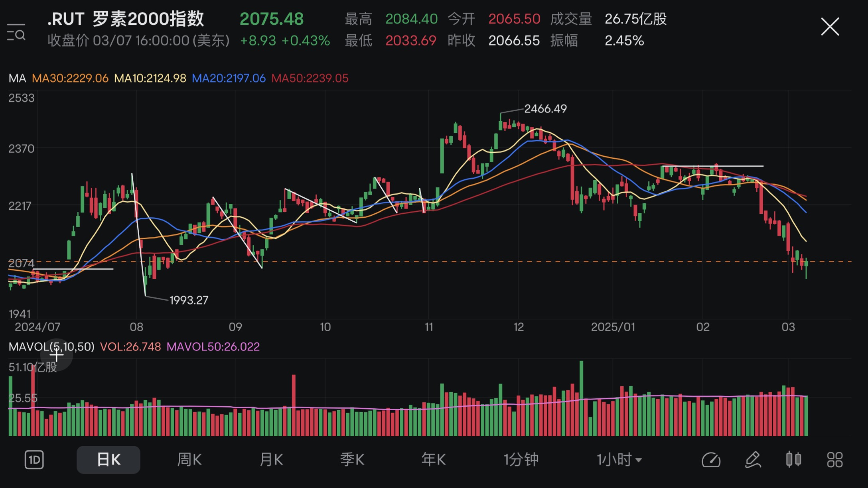Tap the VOL:26.748 value

130,346
